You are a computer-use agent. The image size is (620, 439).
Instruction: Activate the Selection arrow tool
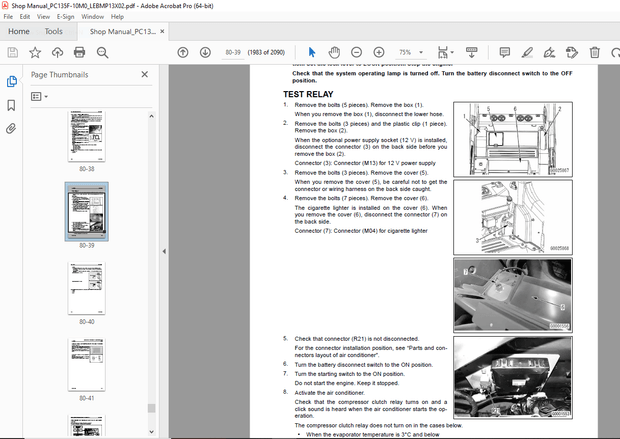[x=312, y=52]
